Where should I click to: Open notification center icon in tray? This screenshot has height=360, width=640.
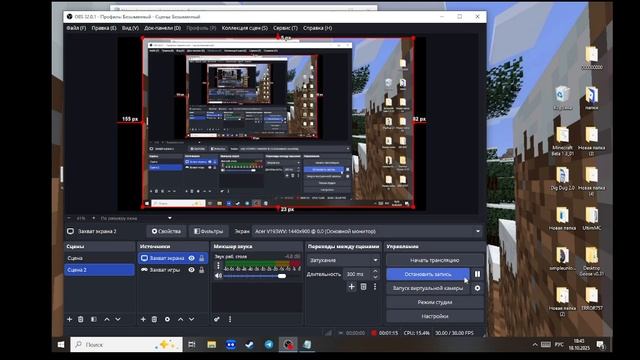[x=600, y=345]
